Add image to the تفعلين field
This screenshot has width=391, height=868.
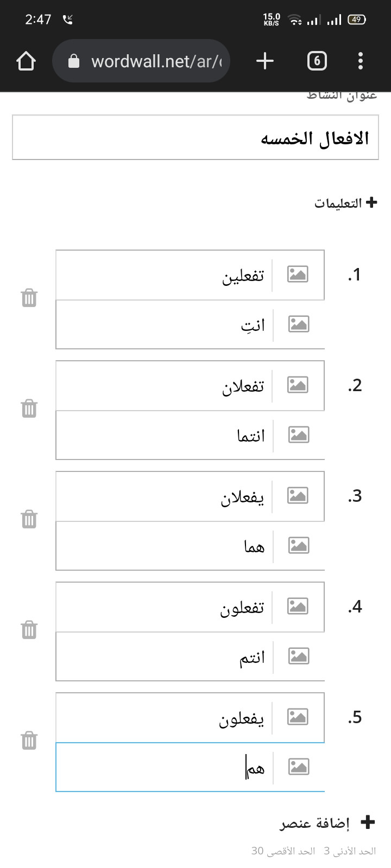(x=298, y=275)
